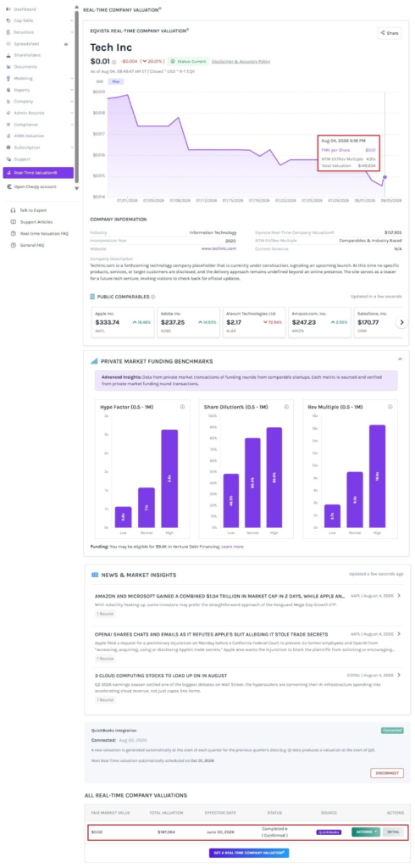
Task: Click the Hype Factor info icon
Action: [182, 407]
